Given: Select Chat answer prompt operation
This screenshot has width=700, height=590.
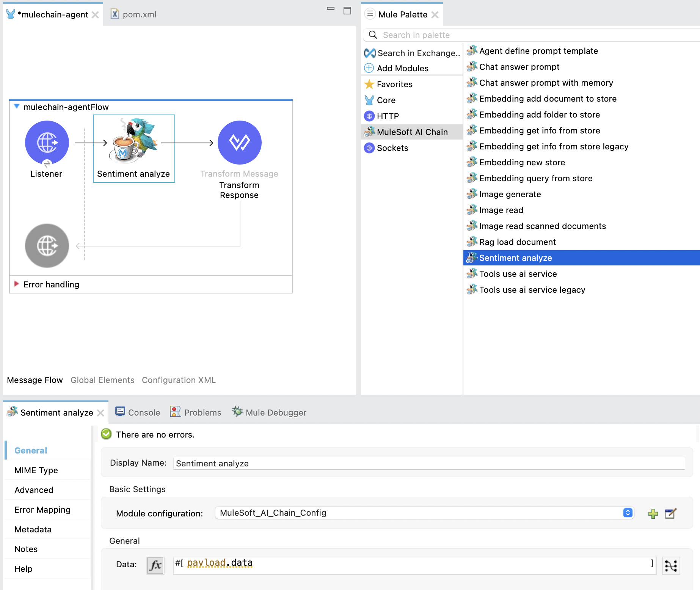Looking at the screenshot, I should pyautogui.click(x=513, y=67).
